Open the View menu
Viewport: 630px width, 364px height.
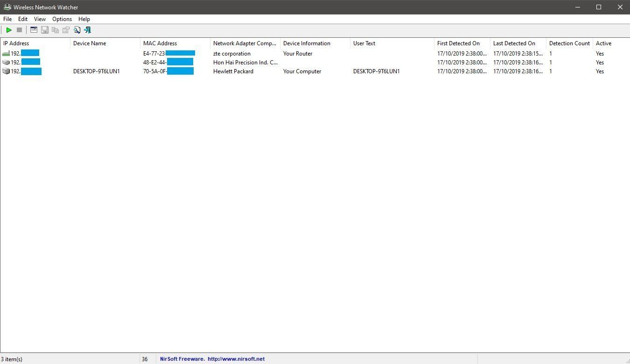point(40,19)
